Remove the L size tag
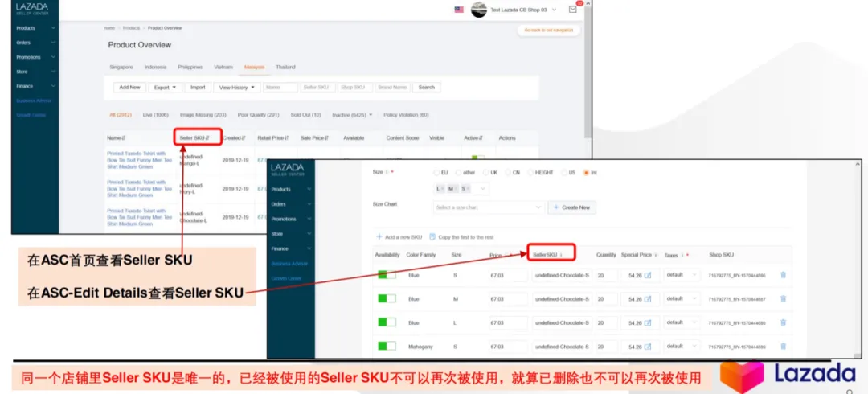868x394 pixels. click(442, 189)
